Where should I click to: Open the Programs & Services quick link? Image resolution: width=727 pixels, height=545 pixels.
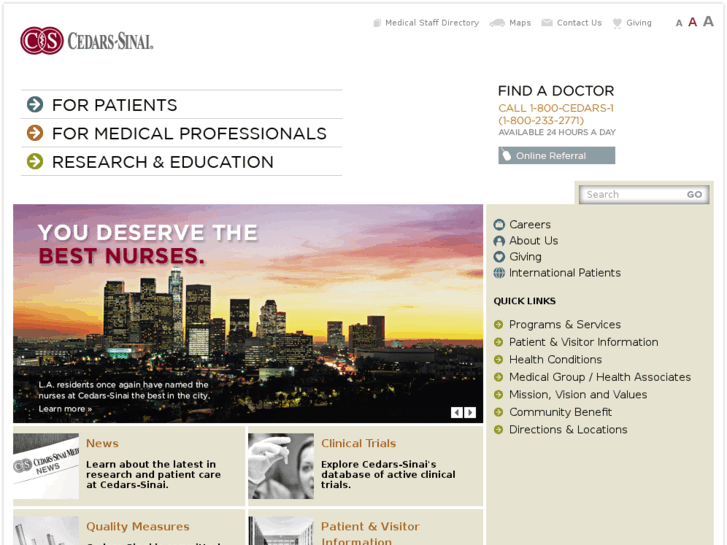coord(565,325)
